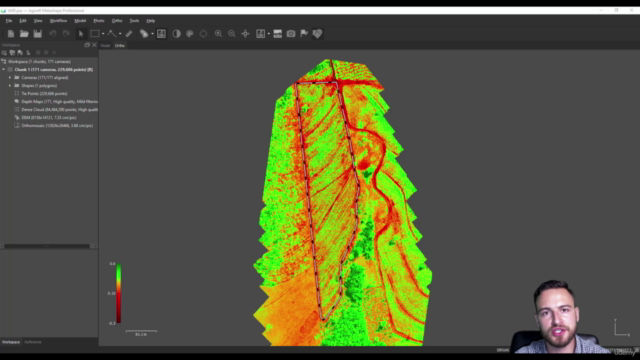
Task: Toggle the Orthomosaic view mode button
Action: pos(161,34)
